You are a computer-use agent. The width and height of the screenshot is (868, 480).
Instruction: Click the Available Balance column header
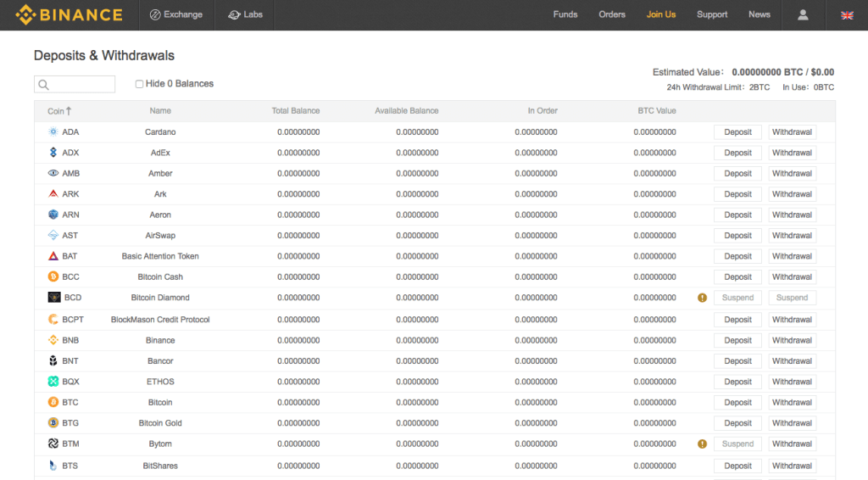click(406, 111)
